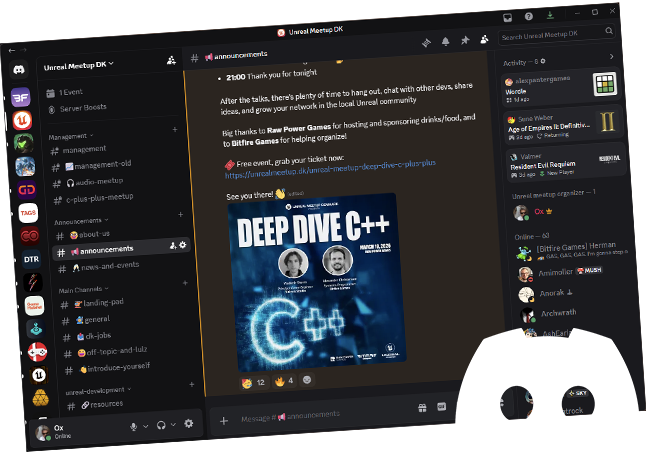Open the Unreal Meetup DK server dropdown
Screen dimensions: 646x466
(79, 65)
